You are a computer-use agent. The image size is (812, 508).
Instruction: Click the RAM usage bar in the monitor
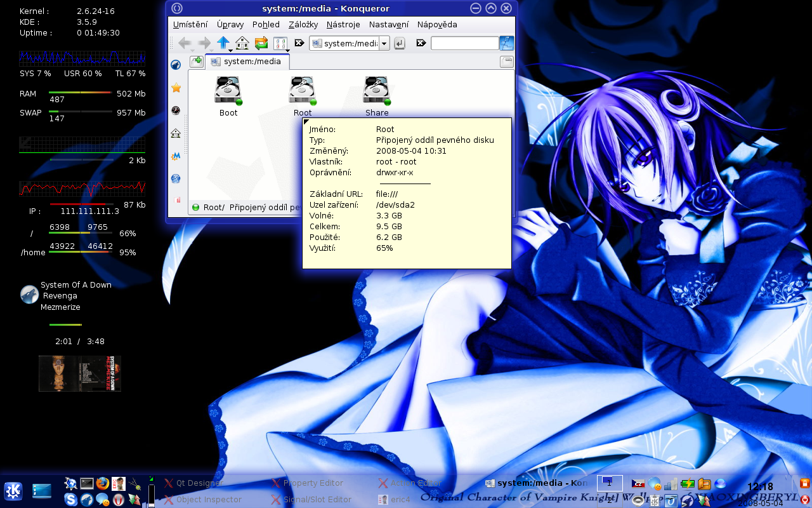(81, 93)
